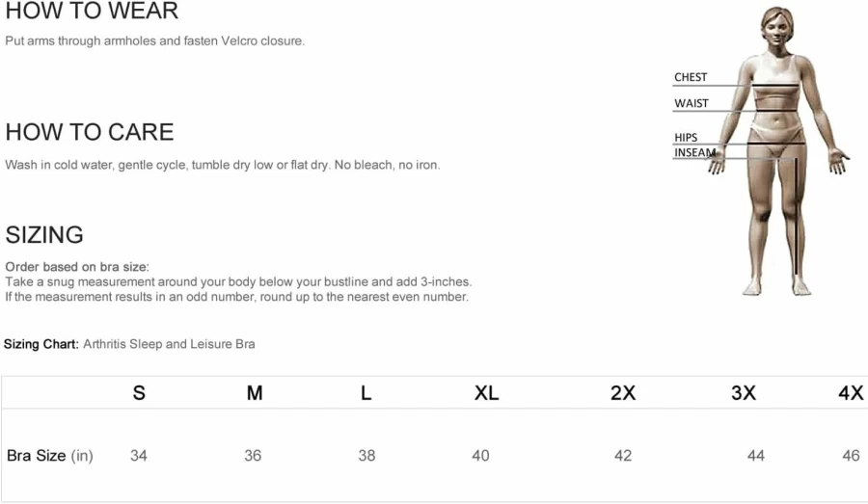Select the M size column header

254,393
